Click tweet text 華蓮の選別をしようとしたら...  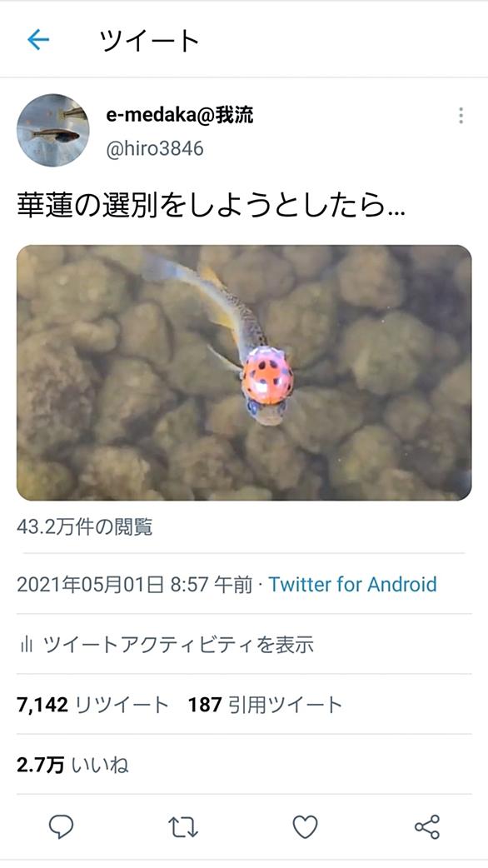coord(211,206)
